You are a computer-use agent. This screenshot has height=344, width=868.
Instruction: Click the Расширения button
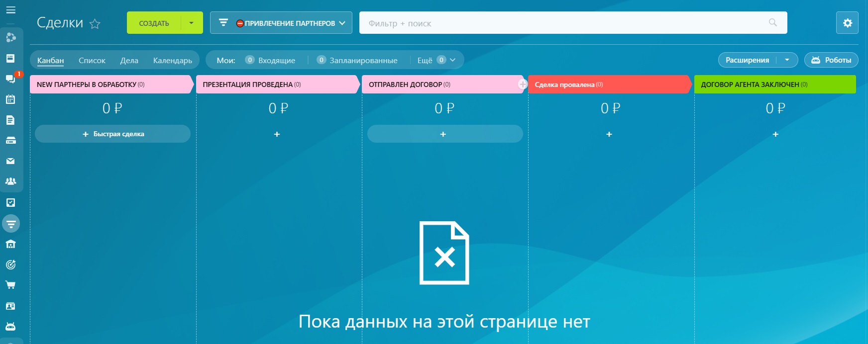tap(747, 60)
